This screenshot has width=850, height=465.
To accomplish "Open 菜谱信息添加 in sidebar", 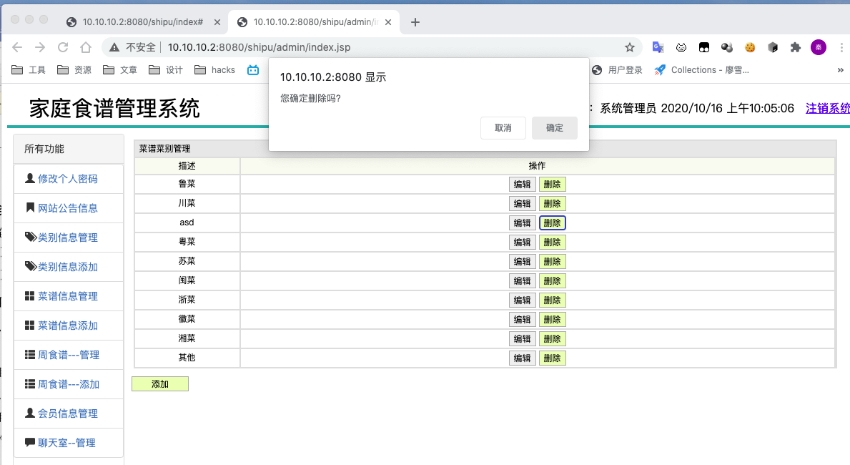I will (68, 325).
